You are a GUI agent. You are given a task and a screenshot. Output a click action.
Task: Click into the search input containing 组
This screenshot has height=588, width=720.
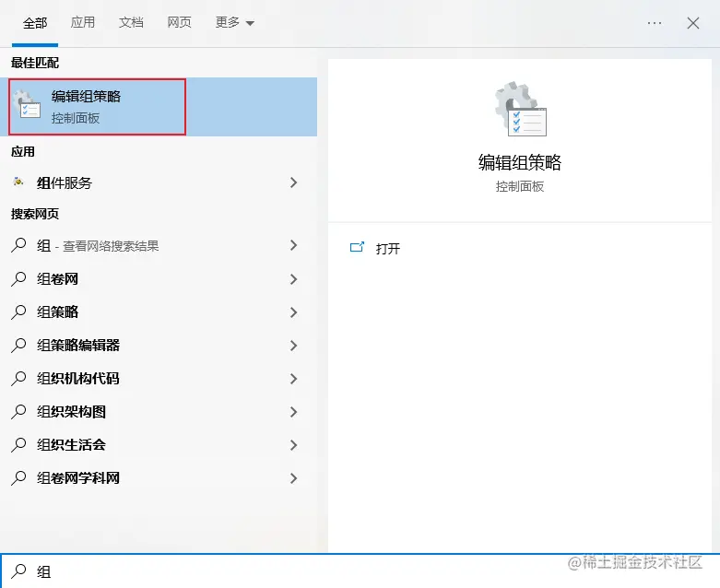coord(360,571)
